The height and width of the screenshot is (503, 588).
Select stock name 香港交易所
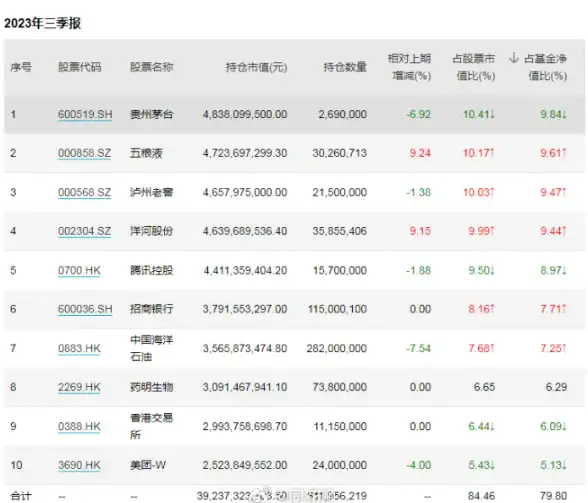(x=152, y=426)
